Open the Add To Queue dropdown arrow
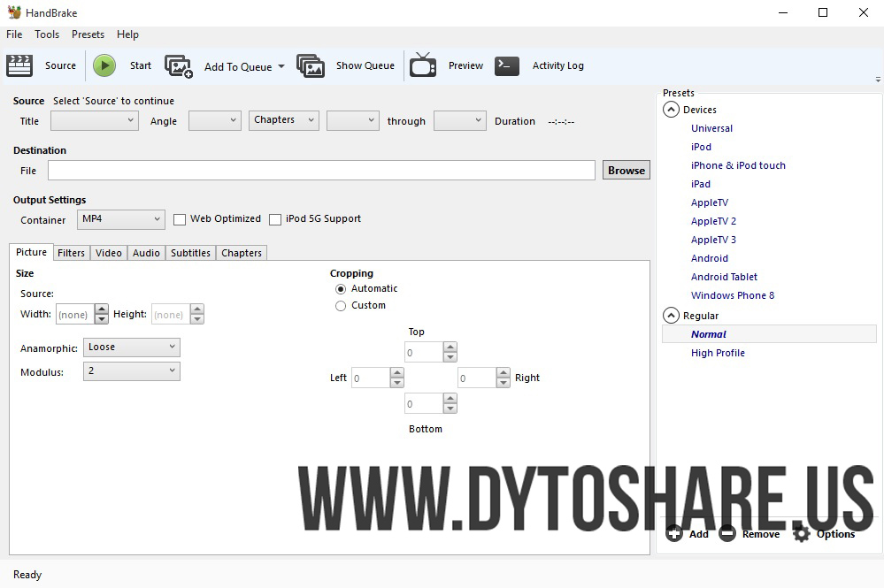The image size is (884, 588). click(281, 66)
